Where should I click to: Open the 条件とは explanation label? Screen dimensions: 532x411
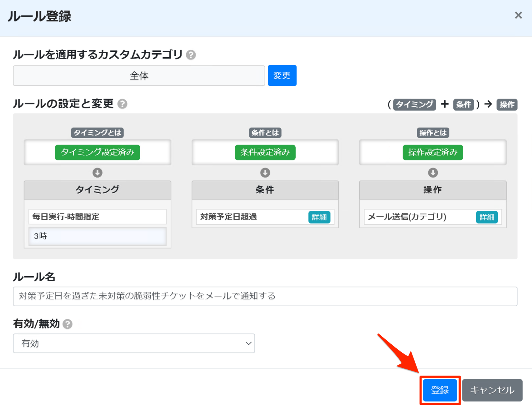(265, 133)
